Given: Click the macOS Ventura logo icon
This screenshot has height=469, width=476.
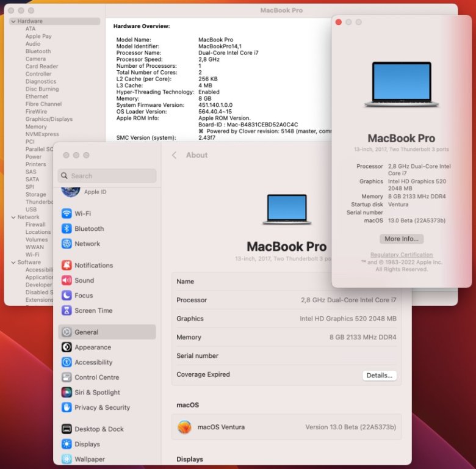Looking at the screenshot, I should pos(184,427).
